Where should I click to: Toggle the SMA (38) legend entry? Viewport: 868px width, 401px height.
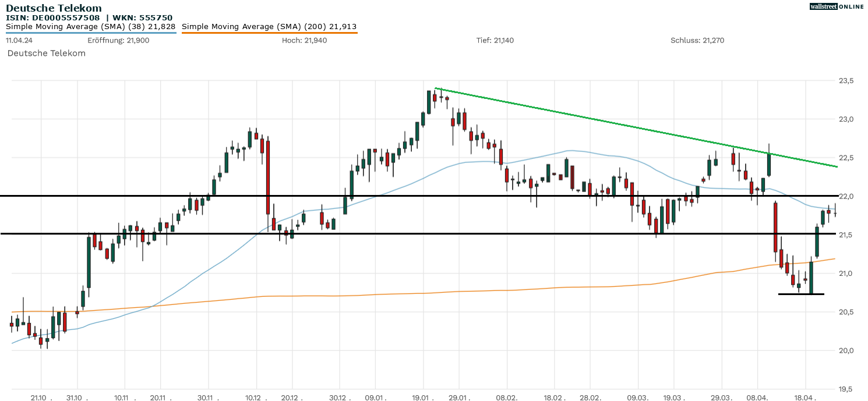(x=90, y=27)
